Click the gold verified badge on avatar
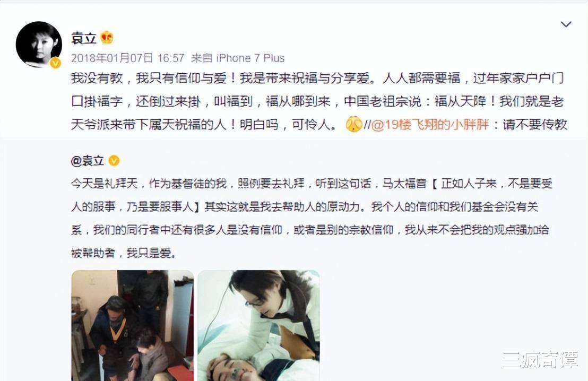The image size is (588, 381). pos(56,63)
